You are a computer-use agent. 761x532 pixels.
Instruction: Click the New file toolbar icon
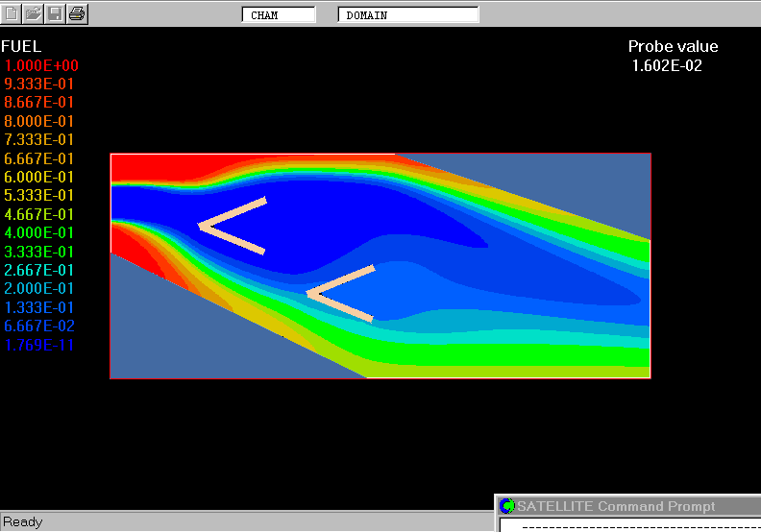pyautogui.click(x=12, y=13)
